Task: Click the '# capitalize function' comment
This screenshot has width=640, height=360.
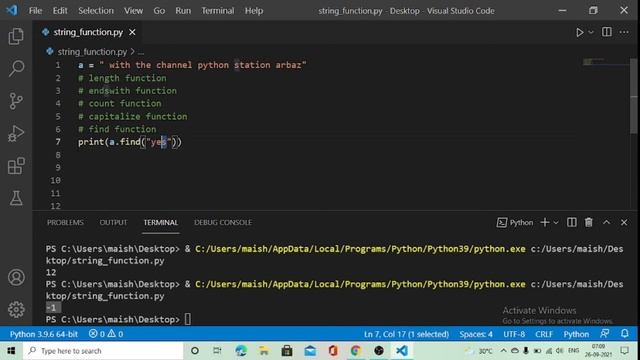Action: [133, 116]
